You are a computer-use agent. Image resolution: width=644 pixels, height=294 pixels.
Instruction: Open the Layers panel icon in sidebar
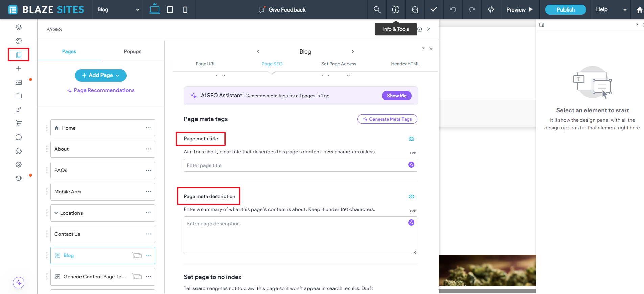pyautogui.click(x=19, y=27)
